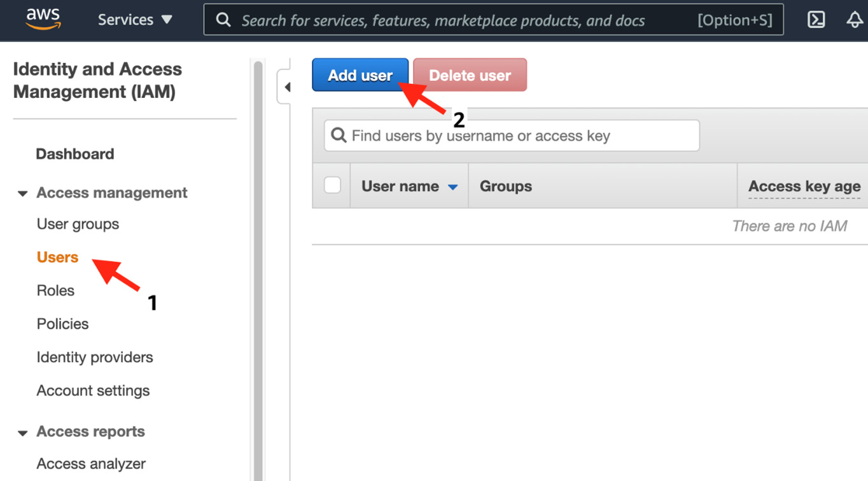Open the Services dropdown menu
The width and height of the screenshot is (868, 481).
tap(135, 20)
